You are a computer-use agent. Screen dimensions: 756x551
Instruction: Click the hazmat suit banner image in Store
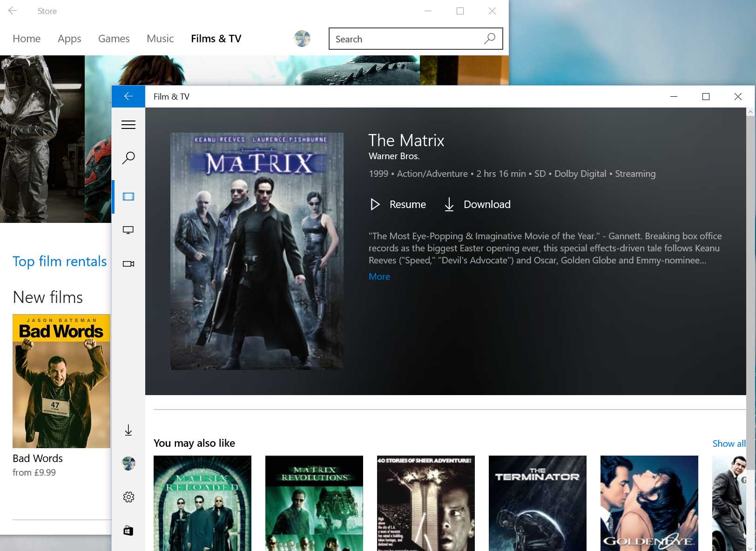point(42,139)
